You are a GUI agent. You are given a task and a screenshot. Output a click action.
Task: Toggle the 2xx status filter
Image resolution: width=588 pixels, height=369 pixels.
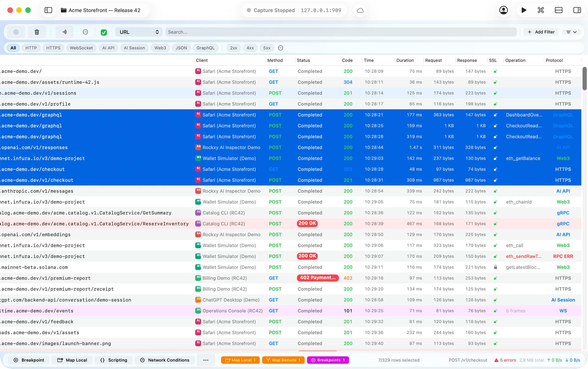234,48
